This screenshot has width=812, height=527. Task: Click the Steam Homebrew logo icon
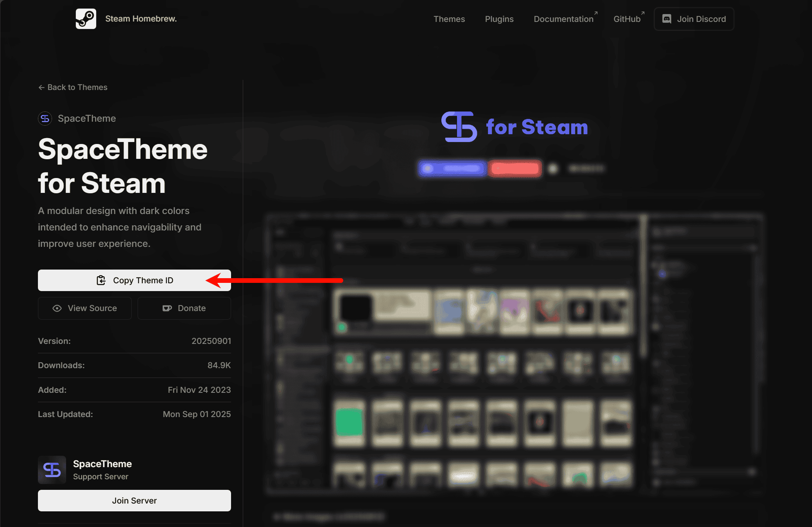pyautogui.click(x=86, y=19)
